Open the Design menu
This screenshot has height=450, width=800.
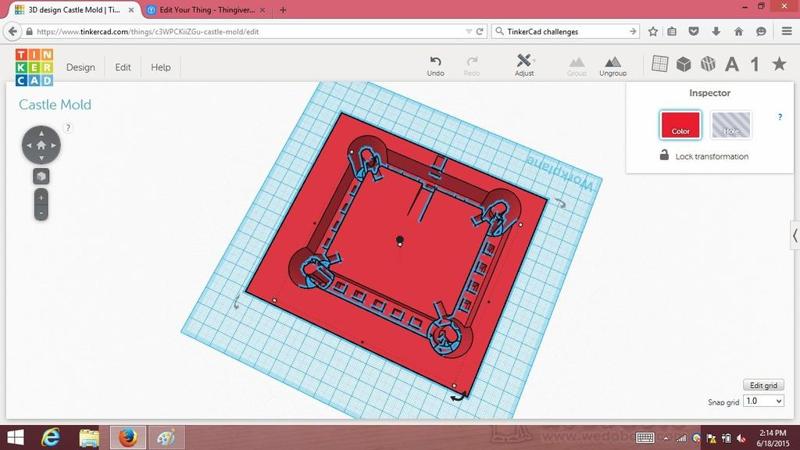81,67
